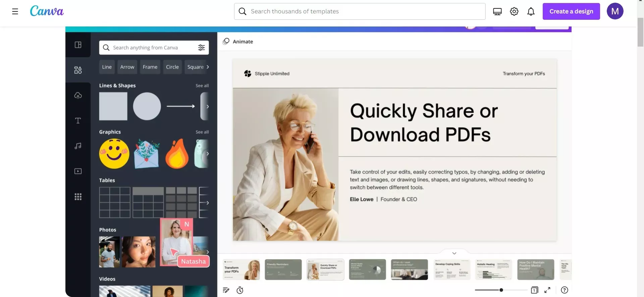Insert the table with header row

click(148, 202)
